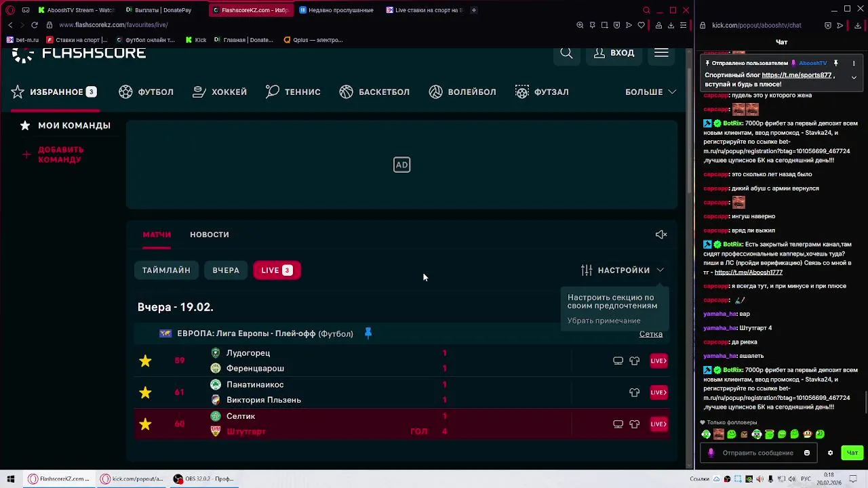Open the Flashscore hamburger menu
This screenshot has height=488, width=868.
tap(661, 53)
